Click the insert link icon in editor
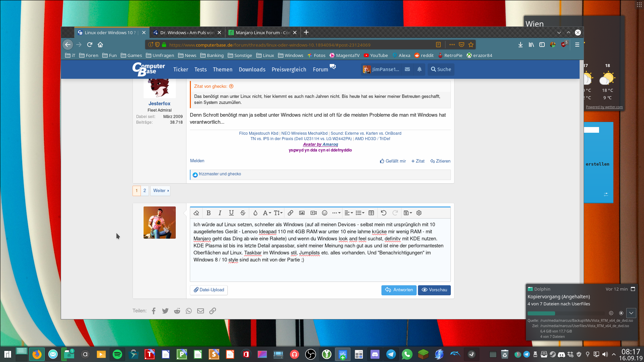This screenshot has width=644, height=362. pos(290,213)
